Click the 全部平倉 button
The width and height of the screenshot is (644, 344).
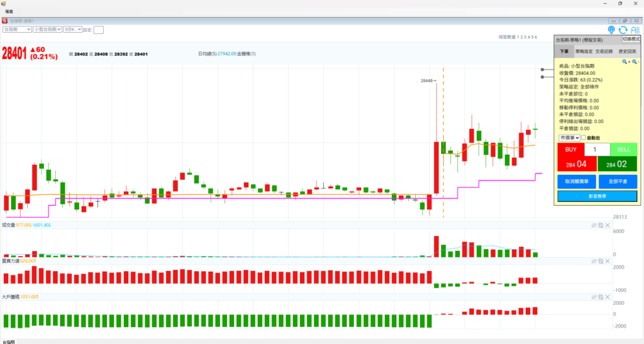[618, 181]
